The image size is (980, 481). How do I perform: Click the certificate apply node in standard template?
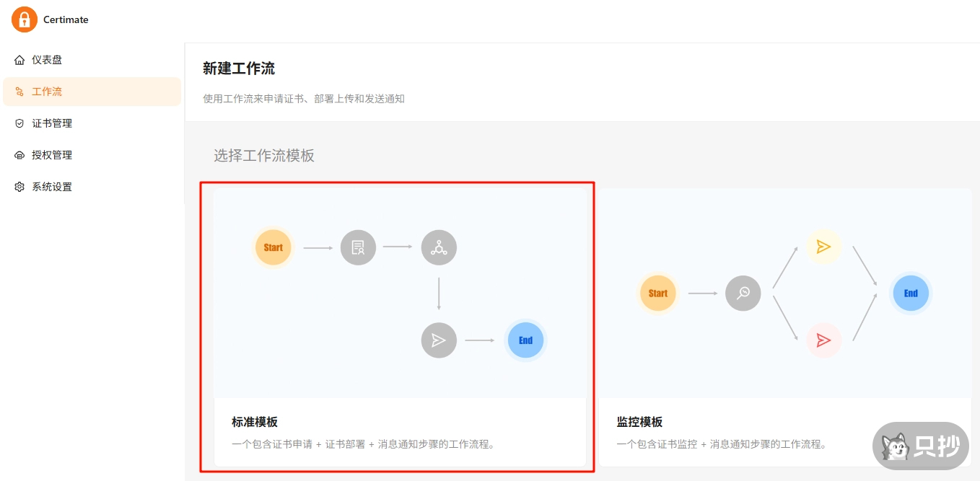point(358,247)
